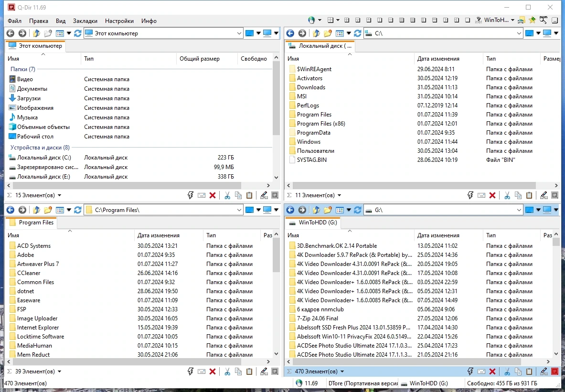Select the Windows folder in C:\ pane

click(x=422, y=142)
